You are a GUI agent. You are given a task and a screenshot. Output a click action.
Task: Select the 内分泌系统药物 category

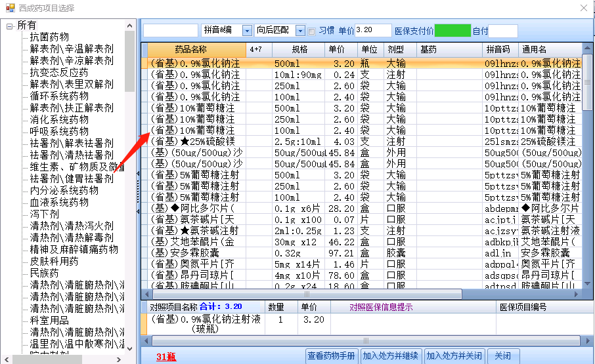click(64, 190)
